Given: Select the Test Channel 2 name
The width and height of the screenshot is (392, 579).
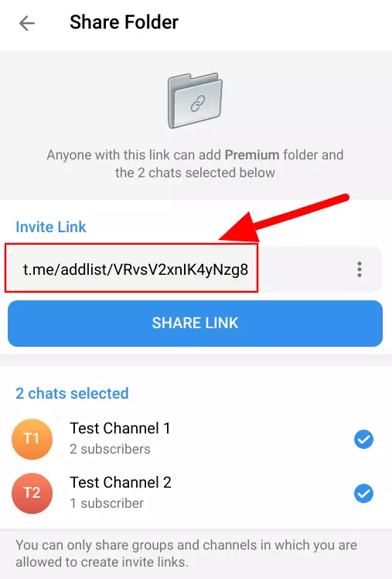Looking at the screenshot, I should 121,482.
